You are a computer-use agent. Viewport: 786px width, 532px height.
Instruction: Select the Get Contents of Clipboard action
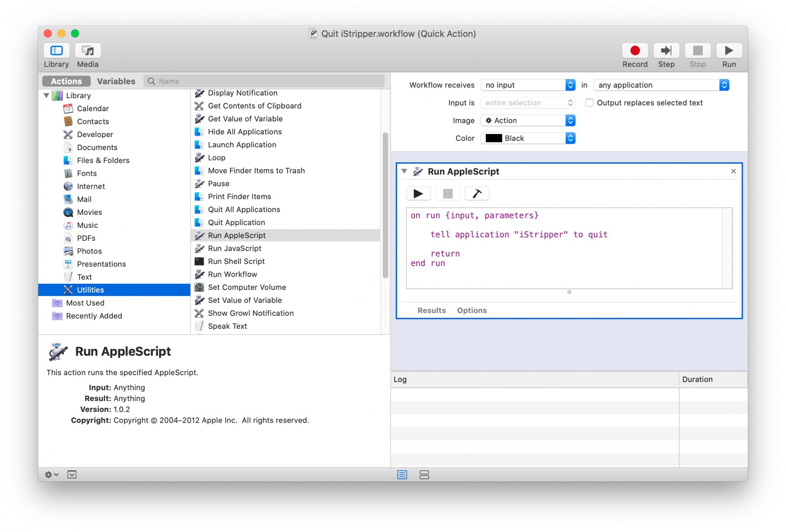coord(254,106)
